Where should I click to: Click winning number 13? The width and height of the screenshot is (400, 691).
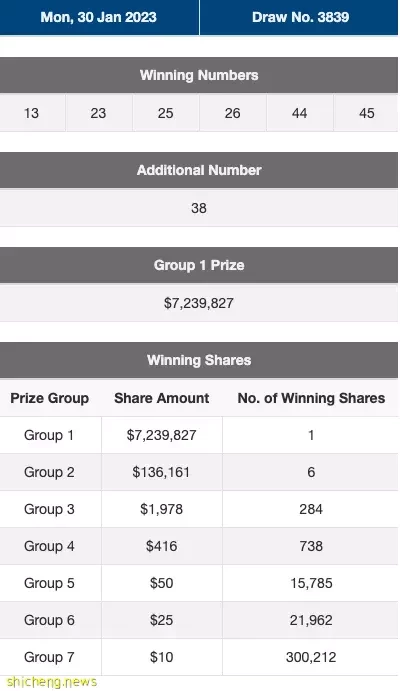click(x=31, y=113)
